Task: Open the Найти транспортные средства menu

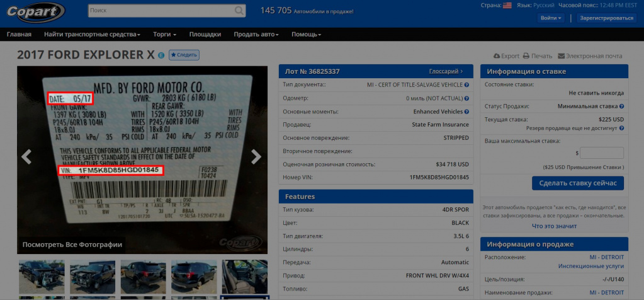Action: 92,35
